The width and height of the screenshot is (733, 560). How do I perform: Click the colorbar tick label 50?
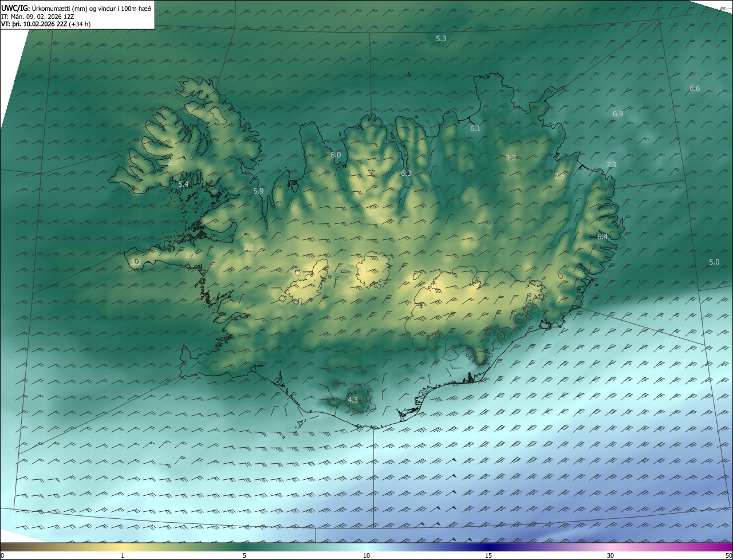[728, 555]
